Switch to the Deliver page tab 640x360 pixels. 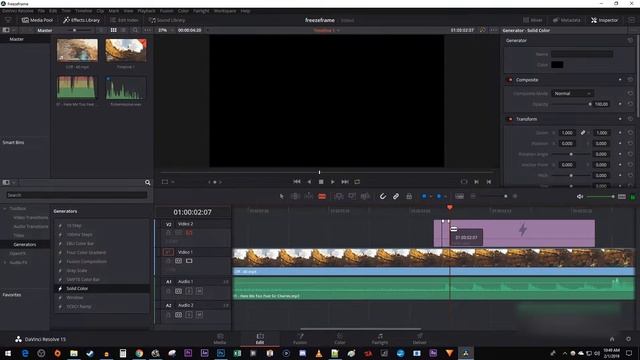(419, 339)
